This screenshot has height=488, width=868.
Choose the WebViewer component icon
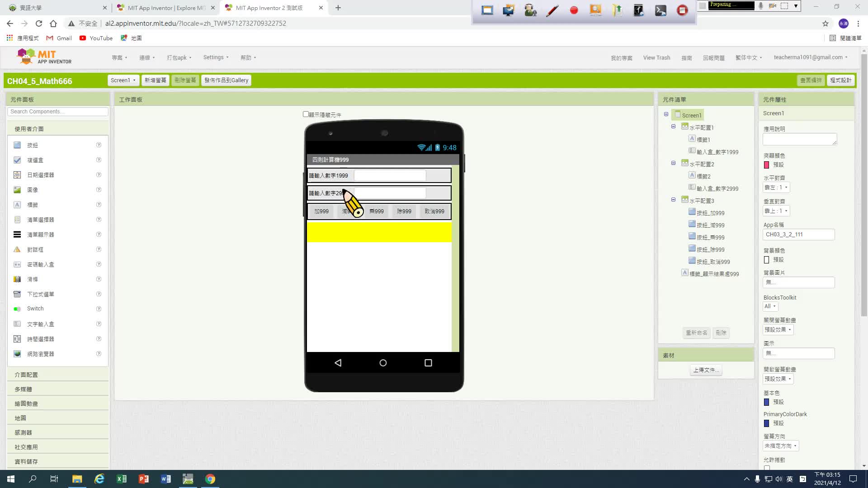[17, 354]
